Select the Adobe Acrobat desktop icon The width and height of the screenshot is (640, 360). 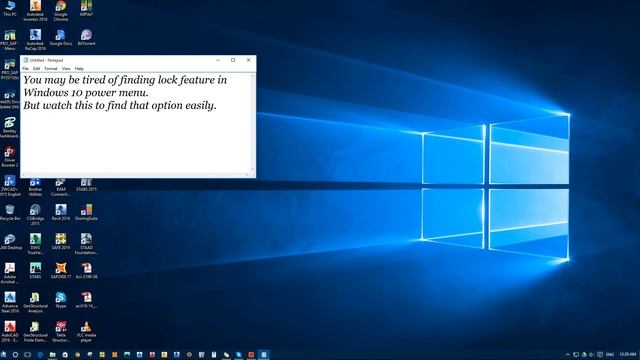pos(10,273)
